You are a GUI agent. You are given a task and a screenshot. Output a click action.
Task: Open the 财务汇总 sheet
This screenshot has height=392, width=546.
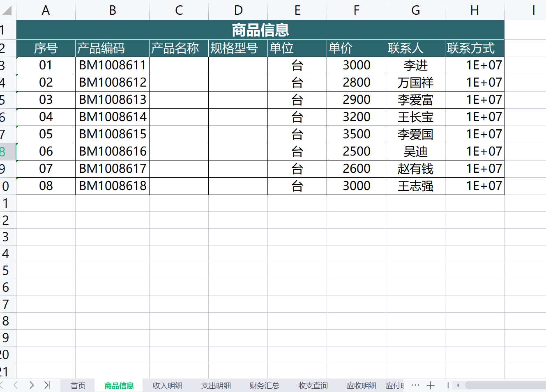[x=264, y=385]
